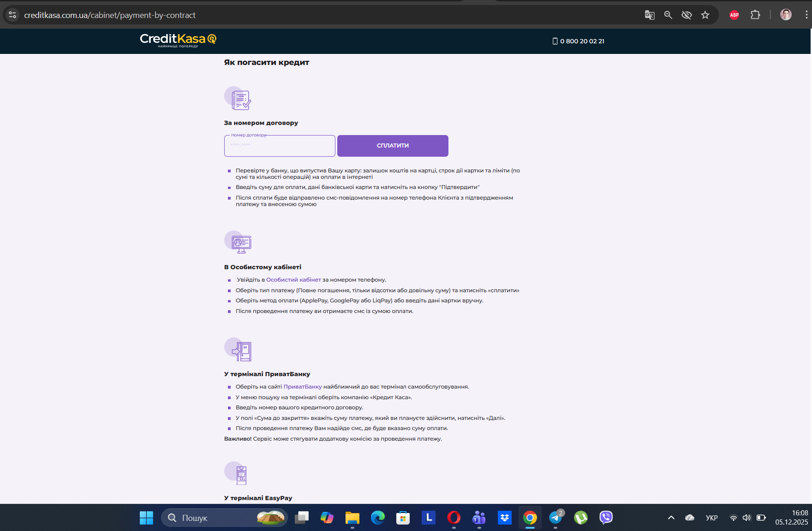
Task: Switch to Google Chrome on the taskbar
Action: (530, 518)
